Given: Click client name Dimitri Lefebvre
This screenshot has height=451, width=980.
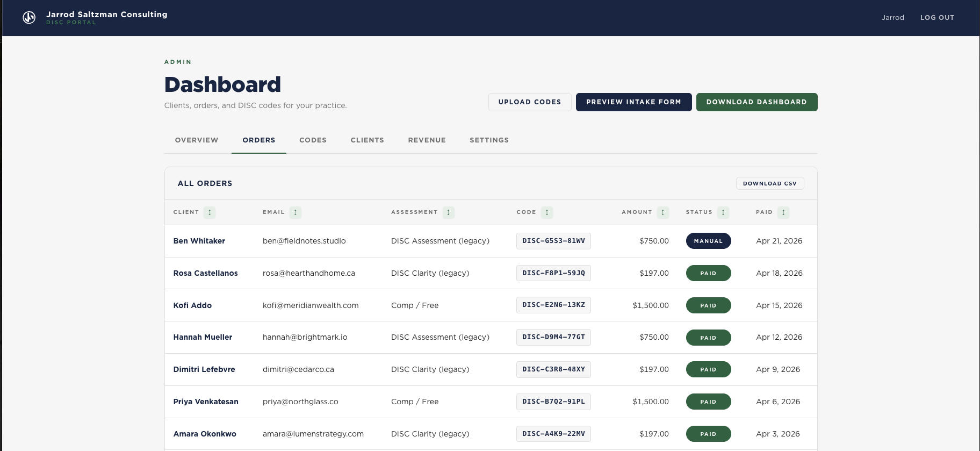Looking at the screenshot, I should click(x=204, y=369).
